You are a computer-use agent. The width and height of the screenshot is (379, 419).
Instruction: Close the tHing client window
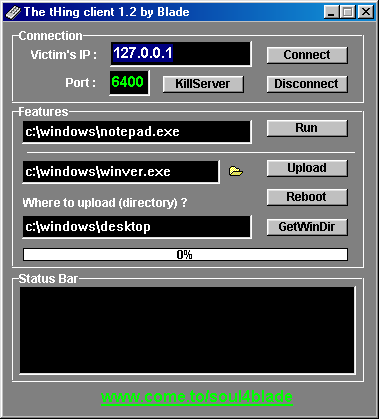(366, 13)
